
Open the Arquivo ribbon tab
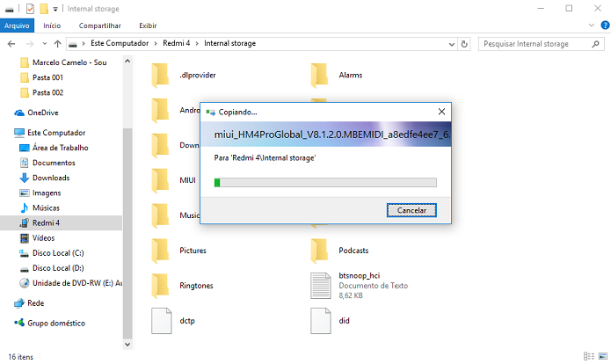click(17, 25)
